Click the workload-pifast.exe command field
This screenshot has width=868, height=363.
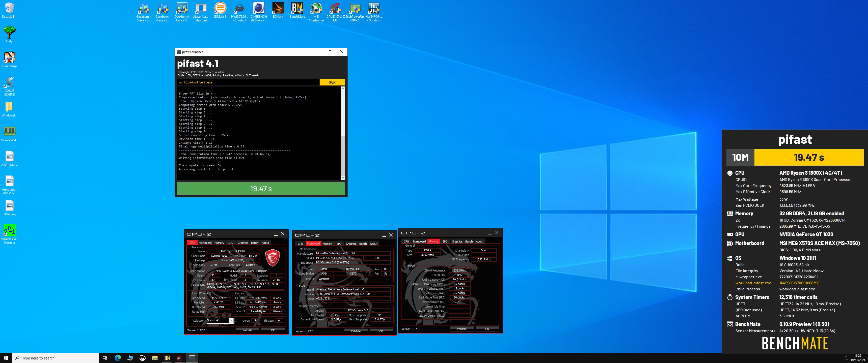248,82
